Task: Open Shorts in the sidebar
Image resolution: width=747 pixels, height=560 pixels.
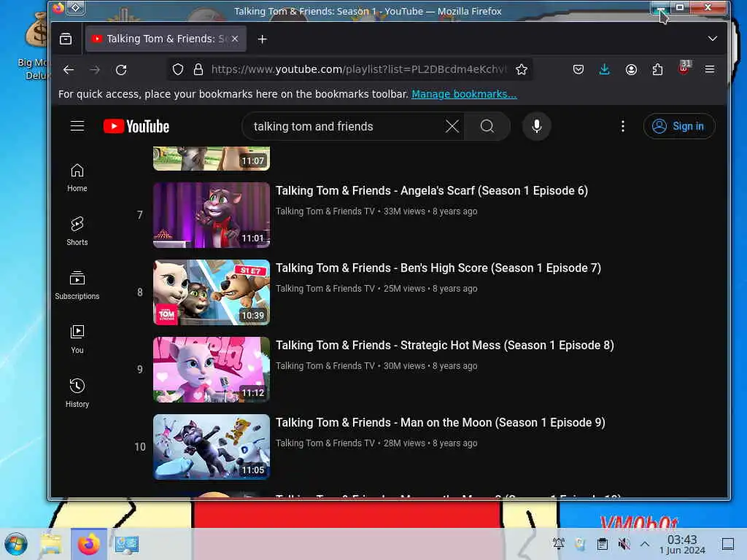Action: point(77,231)
